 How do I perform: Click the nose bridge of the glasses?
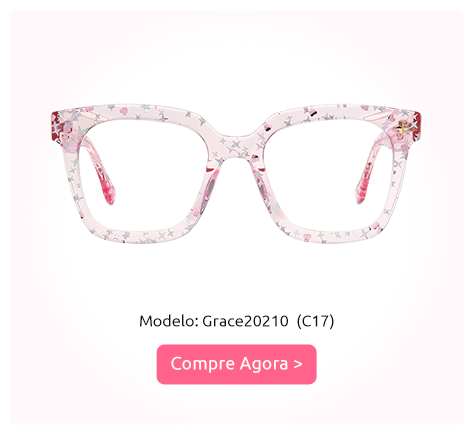[236, 142]
